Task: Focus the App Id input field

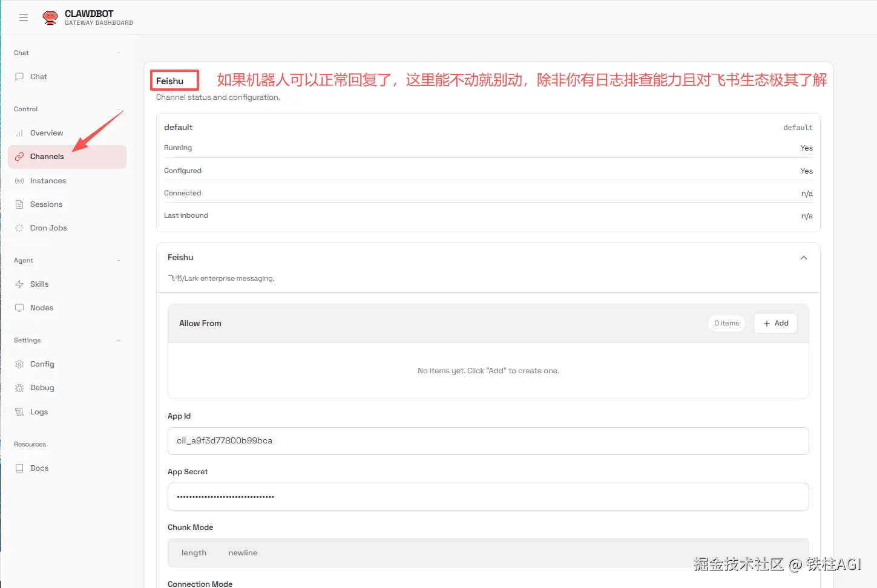Action: pos(488,441)
